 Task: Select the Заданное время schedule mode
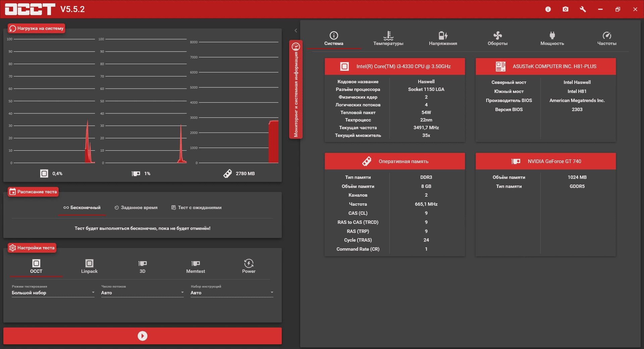pyautogui.click(x=136, y=208)
